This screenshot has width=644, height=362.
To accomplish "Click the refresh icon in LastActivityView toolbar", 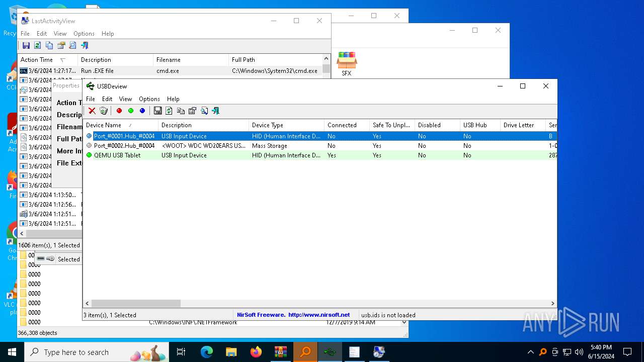I will coord(38,45).
